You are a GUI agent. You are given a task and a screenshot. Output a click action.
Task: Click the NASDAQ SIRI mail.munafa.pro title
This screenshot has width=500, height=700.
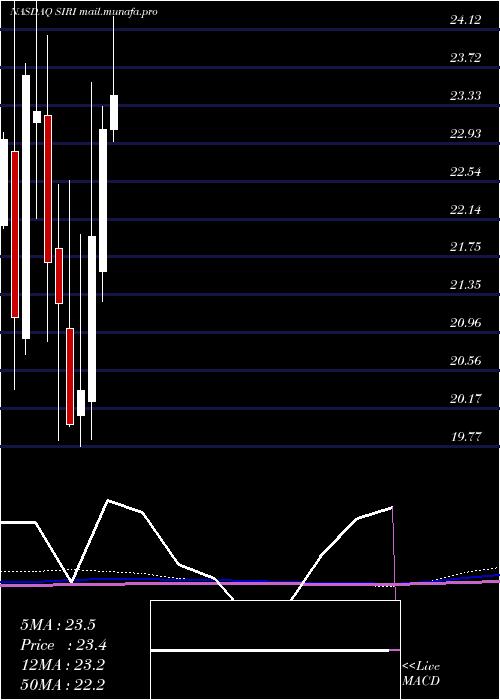point(83,12)
